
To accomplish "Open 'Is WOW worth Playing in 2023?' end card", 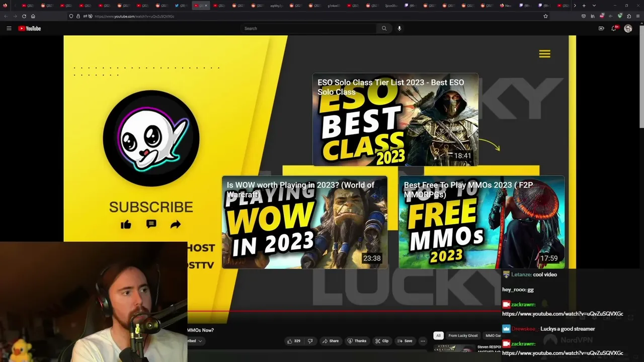I will click(x=305, y=222).
